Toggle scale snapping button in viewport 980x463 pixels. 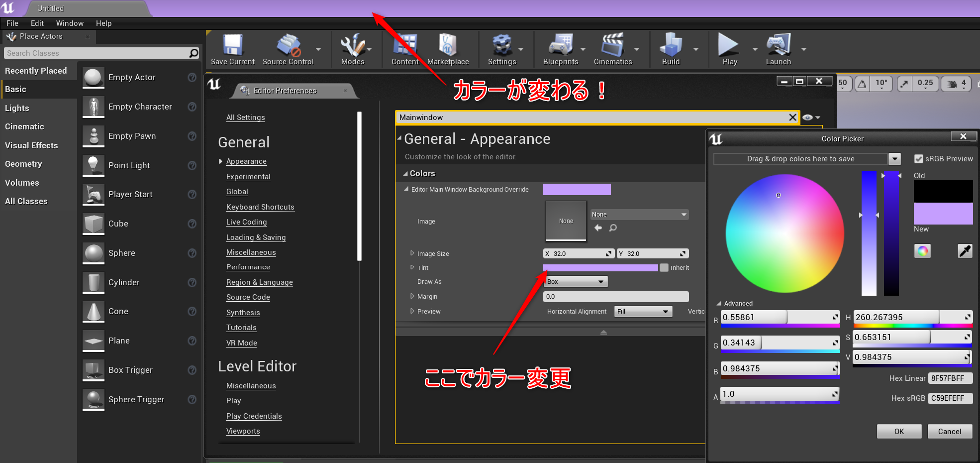pyautogui.click(x=904, y=84)
